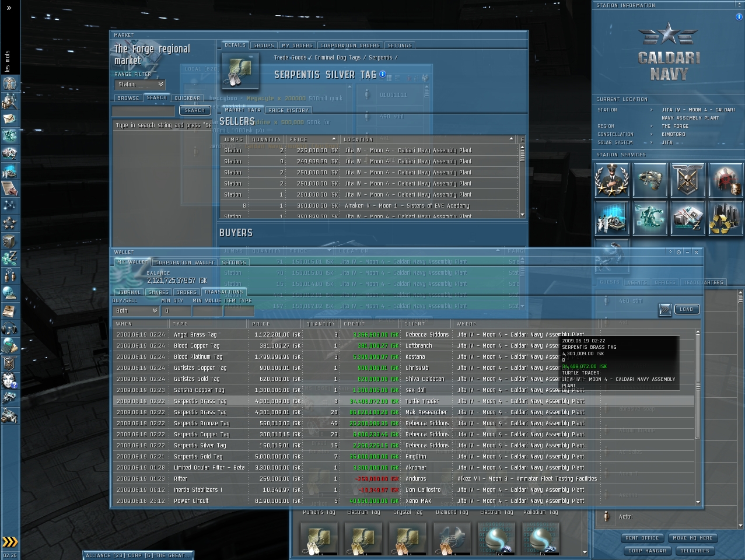This screenshot has height=560, width=745.
Task: Open the constellation star map sidebar icon
Action: (9, 205)
